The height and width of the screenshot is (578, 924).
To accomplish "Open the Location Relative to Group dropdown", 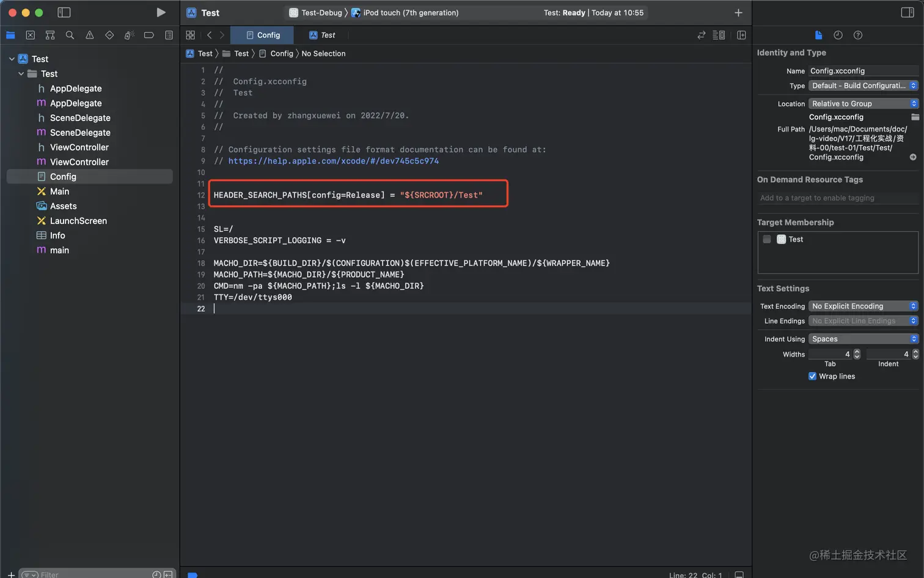I will click(x=864, y=104).
